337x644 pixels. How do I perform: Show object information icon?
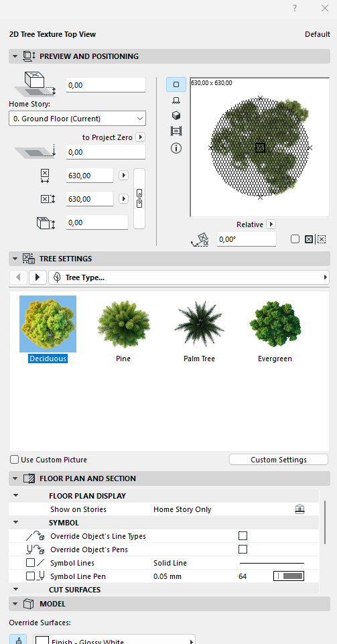point(176,148)
